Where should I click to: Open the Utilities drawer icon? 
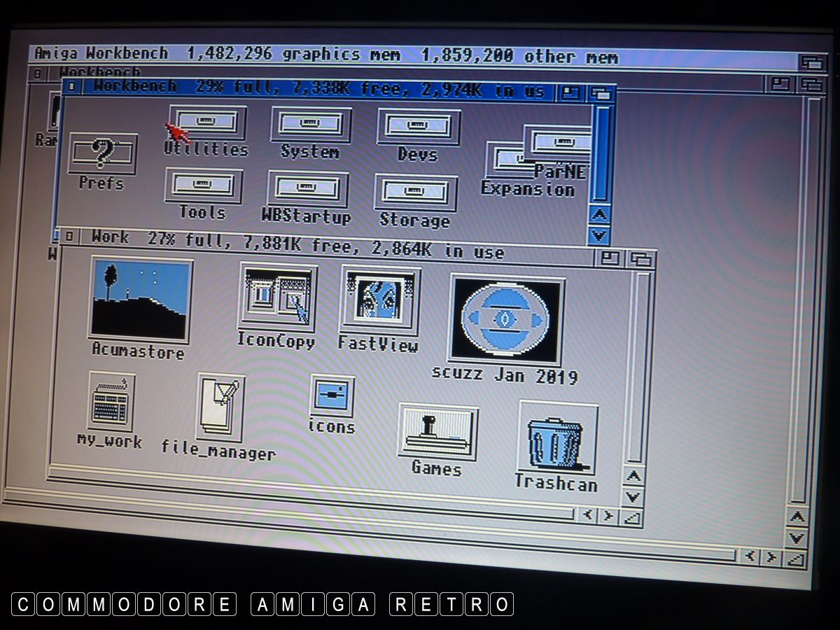click(x=207, y=122)
